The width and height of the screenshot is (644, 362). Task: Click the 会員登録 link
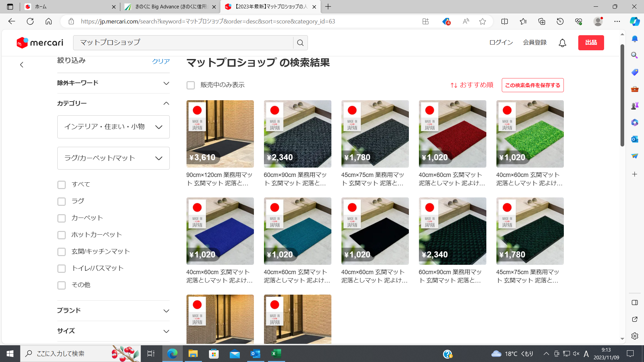535,43
